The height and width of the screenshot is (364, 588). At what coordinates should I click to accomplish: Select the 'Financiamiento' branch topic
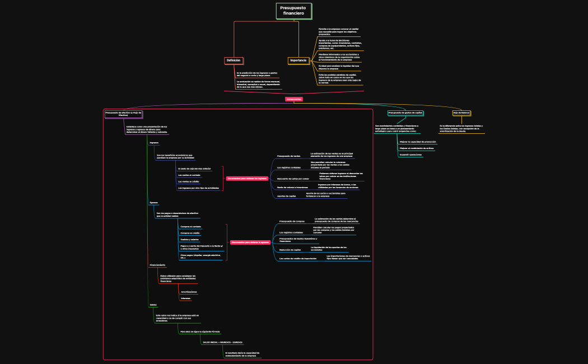[157, 264]
